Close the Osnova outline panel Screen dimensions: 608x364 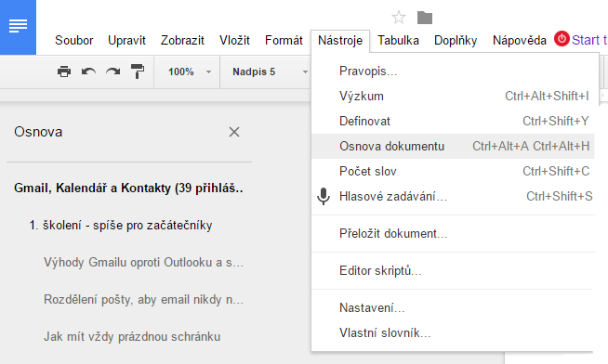coord(234,132)
